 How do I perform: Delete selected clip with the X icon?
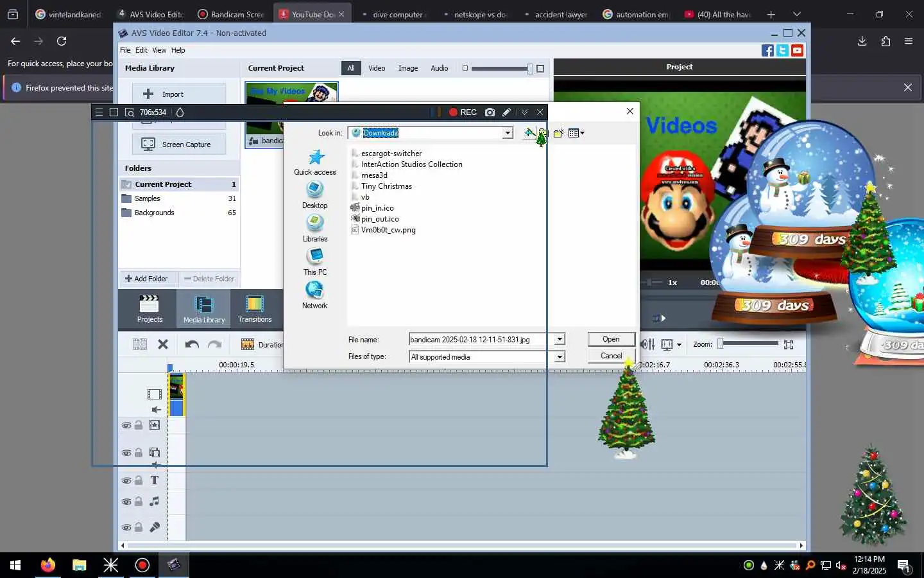point(163,345)
